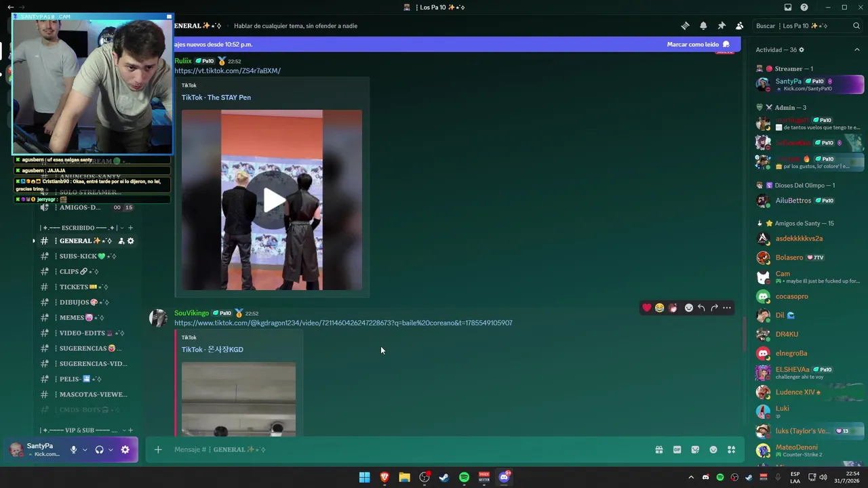The image size is (868, 488).
Task: Open the Help question mark icon
Action: click(x=804, y=7)
